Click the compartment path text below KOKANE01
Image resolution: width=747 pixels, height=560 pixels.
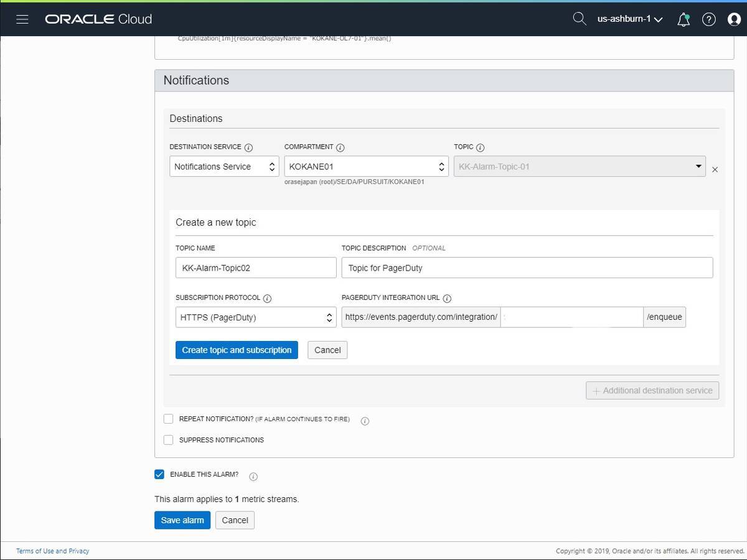pyautogui.click(x=354, y=182)
